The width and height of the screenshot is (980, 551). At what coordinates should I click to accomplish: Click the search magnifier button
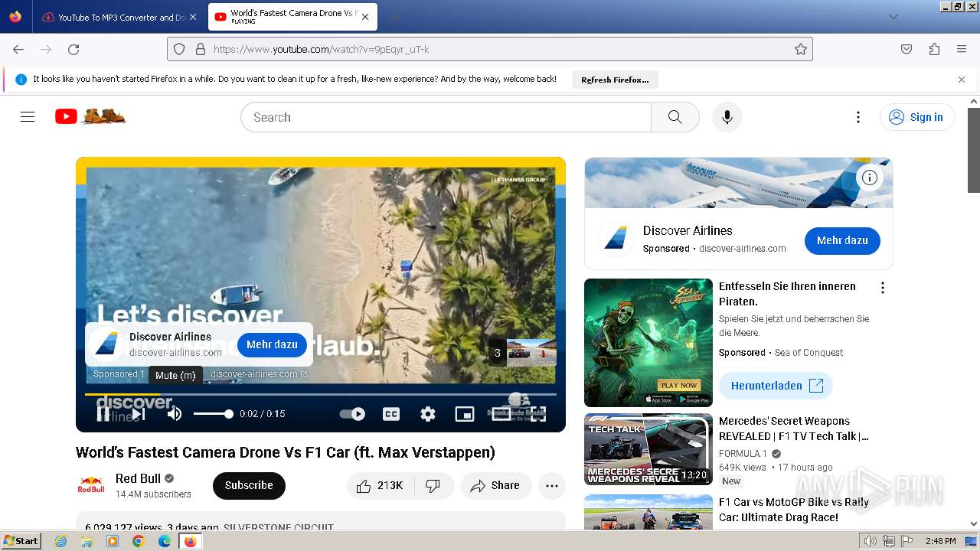coord(675,117)
